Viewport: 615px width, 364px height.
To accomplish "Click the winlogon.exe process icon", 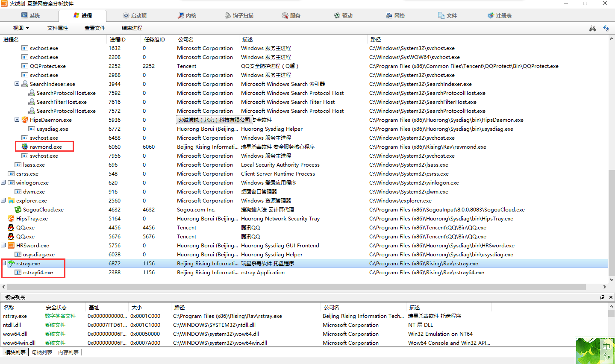I will point(11,183).
